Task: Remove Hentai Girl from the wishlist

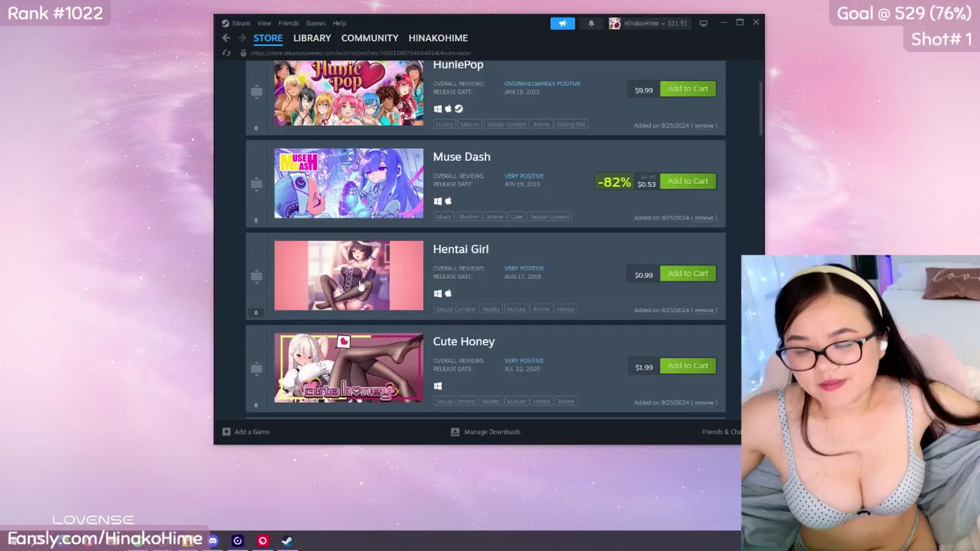Action: [x=704, y=311]
